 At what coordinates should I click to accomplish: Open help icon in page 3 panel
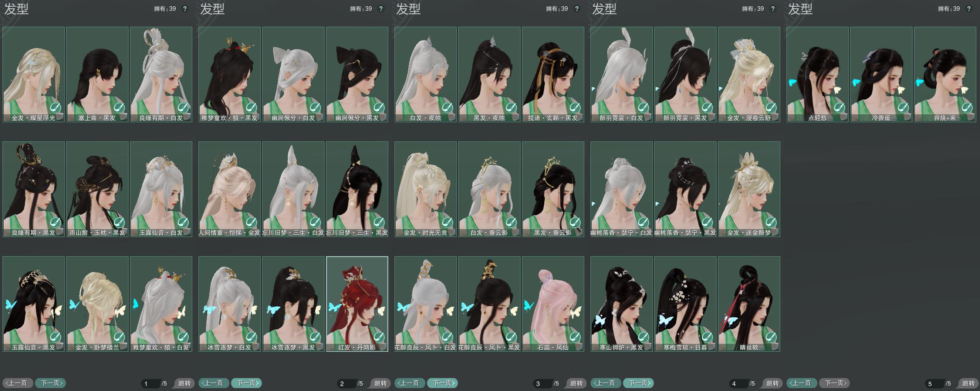point(577,9)
